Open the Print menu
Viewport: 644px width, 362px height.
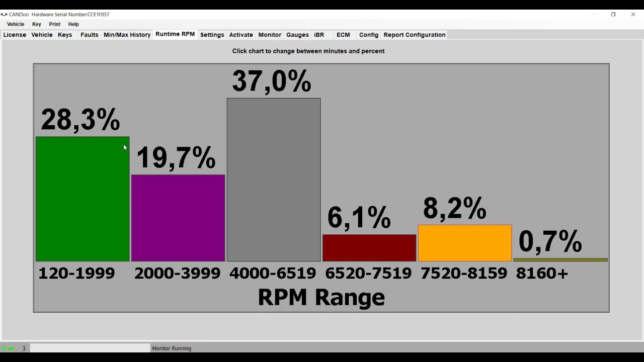(x=55, y=24)
